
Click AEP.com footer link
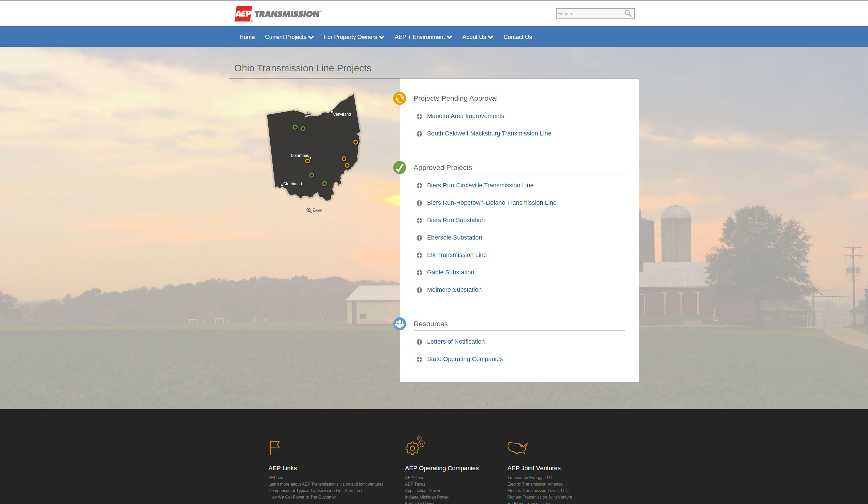coord(276,477)
